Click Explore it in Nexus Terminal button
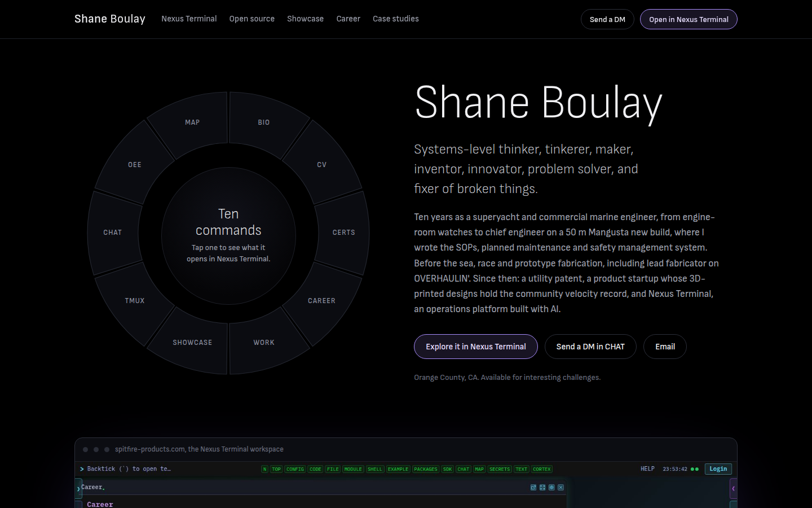 tap(476, 347)
